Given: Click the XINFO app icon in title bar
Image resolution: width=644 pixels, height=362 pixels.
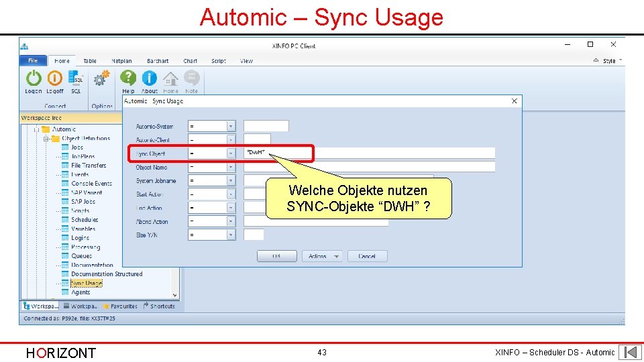Looking at the screenshot, I should [24, 46].
